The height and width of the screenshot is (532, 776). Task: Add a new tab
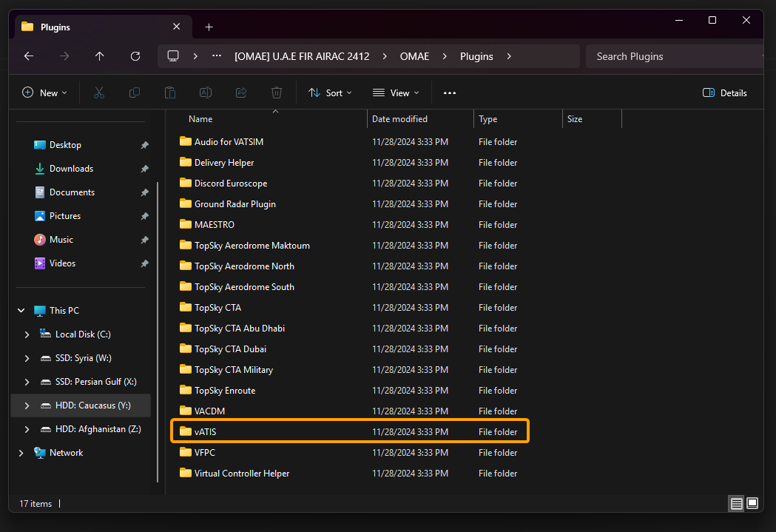coord(209,27)
